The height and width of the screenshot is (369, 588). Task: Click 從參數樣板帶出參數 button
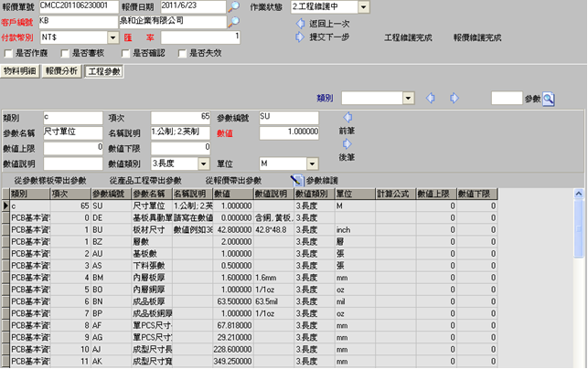tap(50, 181)
